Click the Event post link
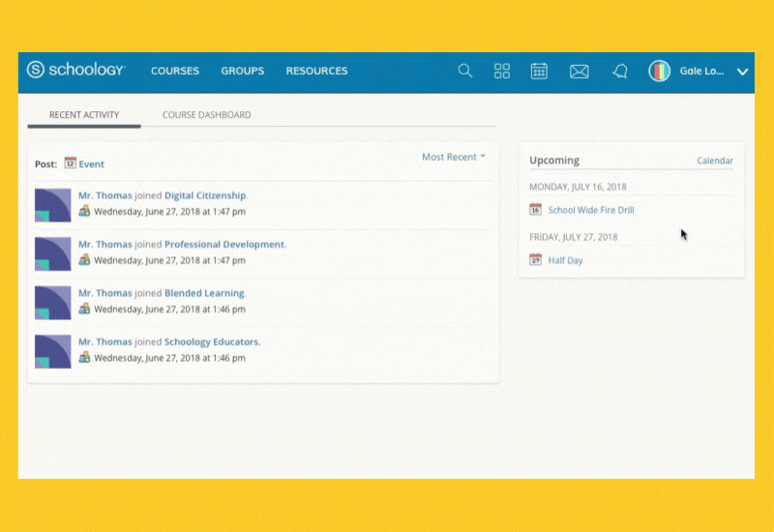 91,163
